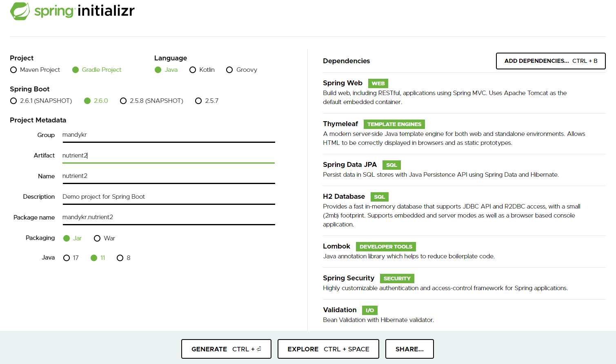Click the Spring Boot section heading
Viewport: 616px width, 364px height.
(29, 89)
